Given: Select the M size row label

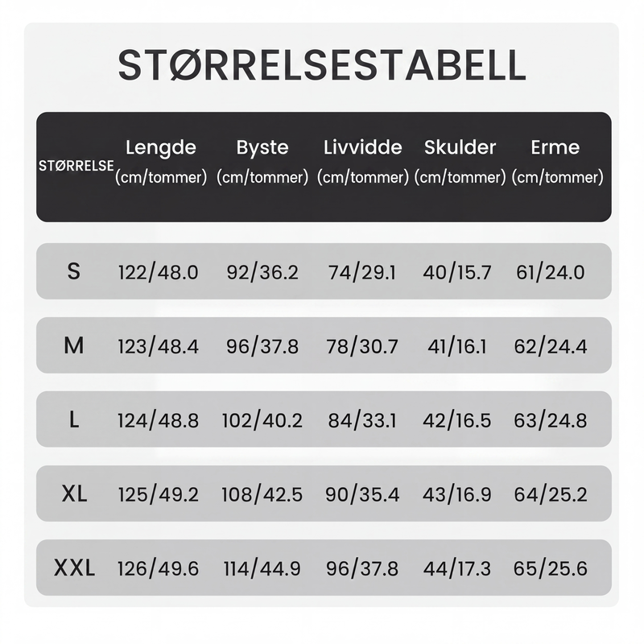Looking at the screenshot, I should (x=74, y=345).
